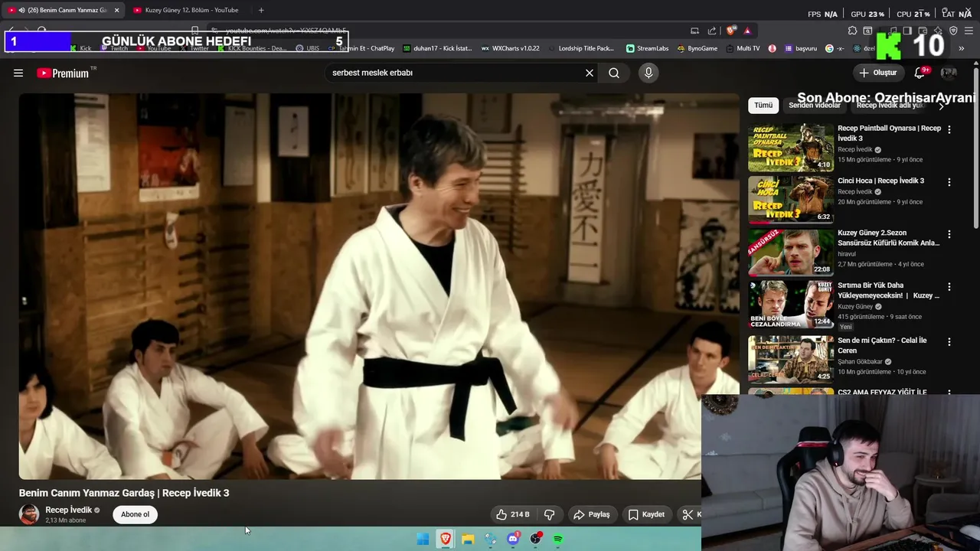Image resolution: width=980 pixels, height=551 pixels.
Task: Open the Kuzey Güney Sansürsüz thumbnail
Action: pos(791,252)
